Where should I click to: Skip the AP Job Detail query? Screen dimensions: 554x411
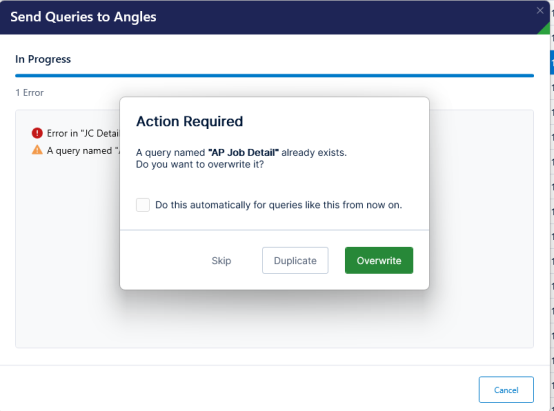pyautogui.click(x=221, y=260)
